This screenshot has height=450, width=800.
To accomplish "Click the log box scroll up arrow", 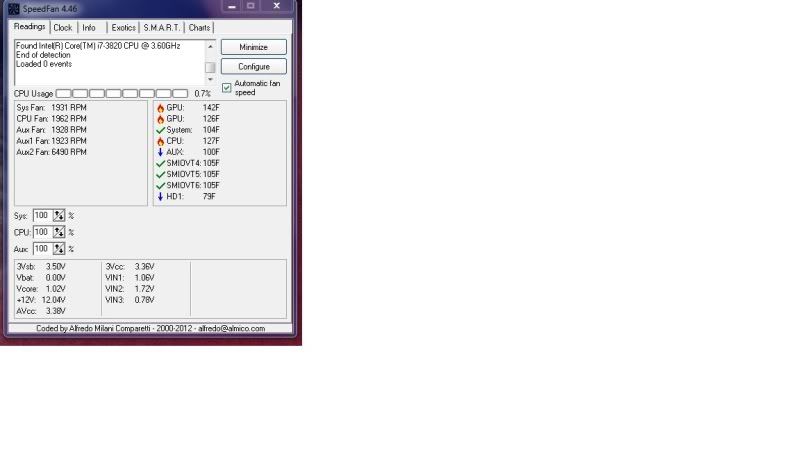I will click(x=210, y=46).
